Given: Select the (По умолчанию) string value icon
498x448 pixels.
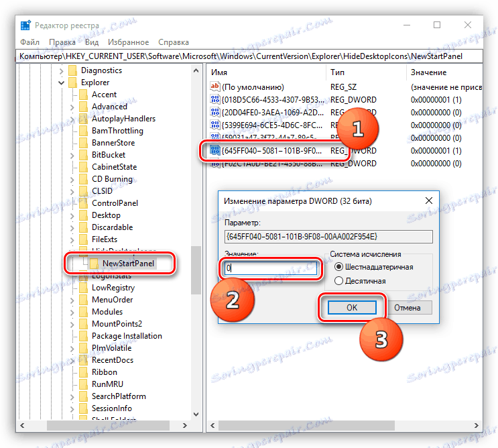Looking at the screenshot, I should [215, 87].
